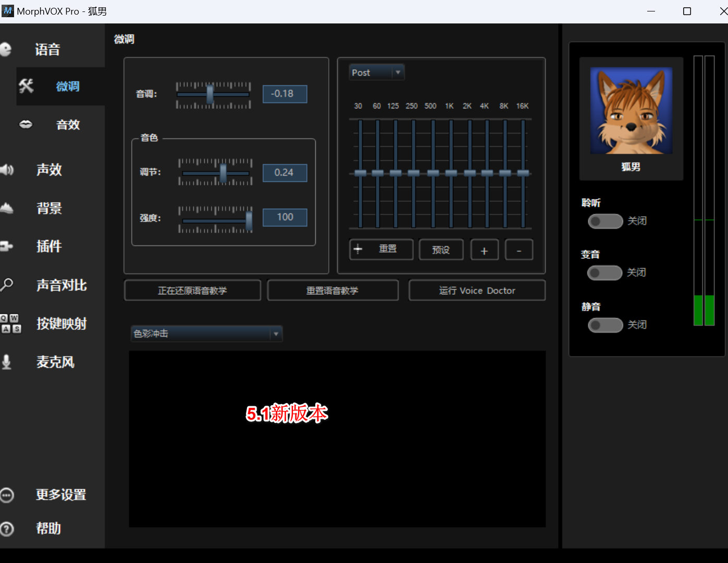Viewport: 728px width, 563px height.
Task: Click the microphone icon beside 麦克风
Action: point(6,362)
